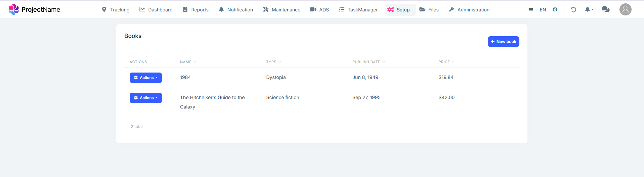Click the ProjectName logo icon
644x177 pixels.
tap(13, 9)
